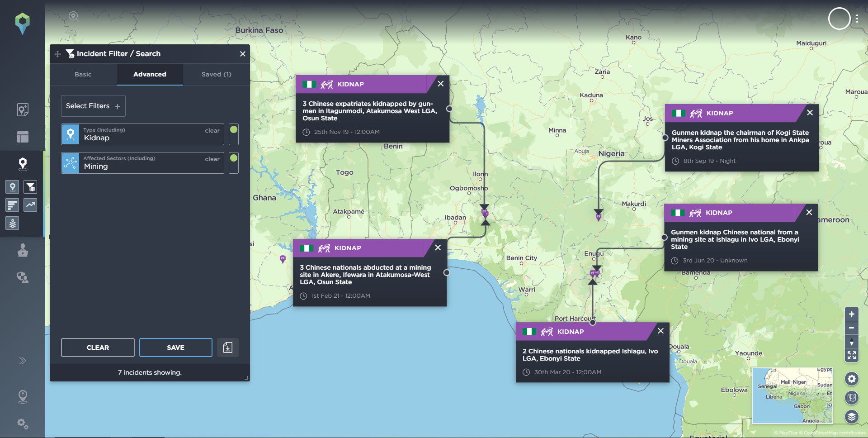Click the incident map view sub-icon

13,187
